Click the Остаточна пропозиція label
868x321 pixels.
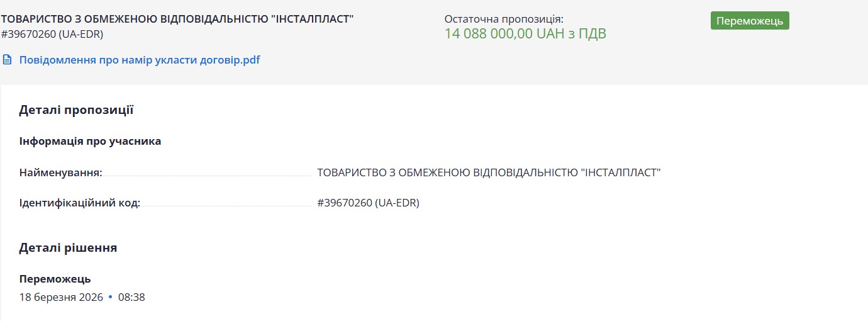click(x=504, y=19)
